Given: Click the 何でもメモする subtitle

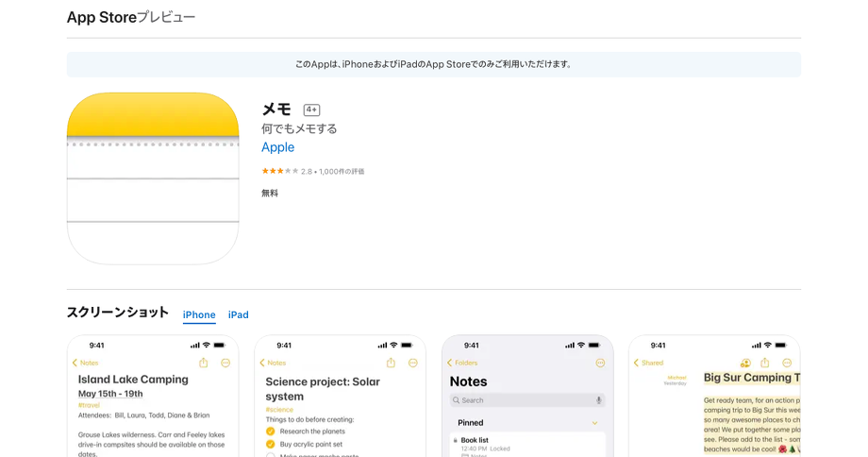Looking at the screenshot, I should pyautogui.click(x=299, y=128).
